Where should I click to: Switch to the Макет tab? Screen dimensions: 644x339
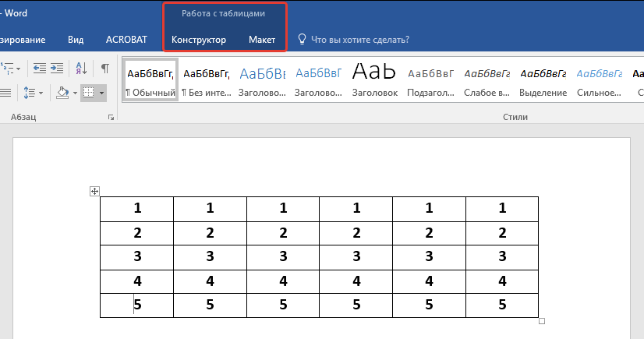(x=262, y=39)
